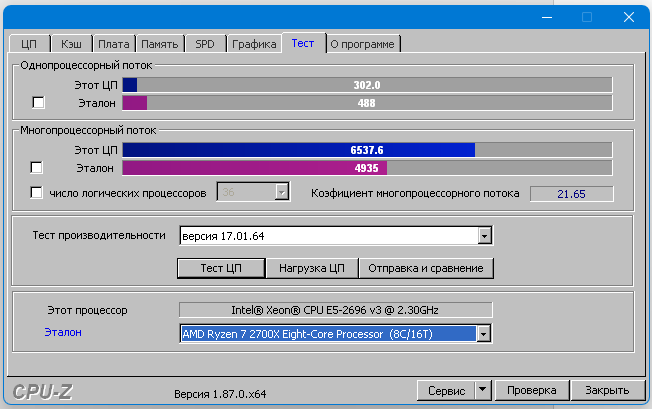Expand the reference processor Эталон dropdown

[484, 334]
